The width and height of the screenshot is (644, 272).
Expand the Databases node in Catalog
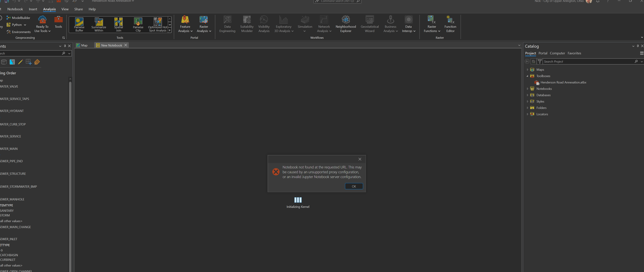[x=528, y=95]
